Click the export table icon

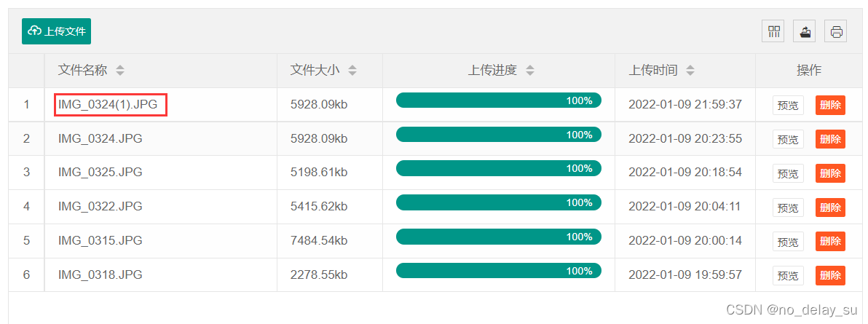pyautogui.click(x=805, y=31)
